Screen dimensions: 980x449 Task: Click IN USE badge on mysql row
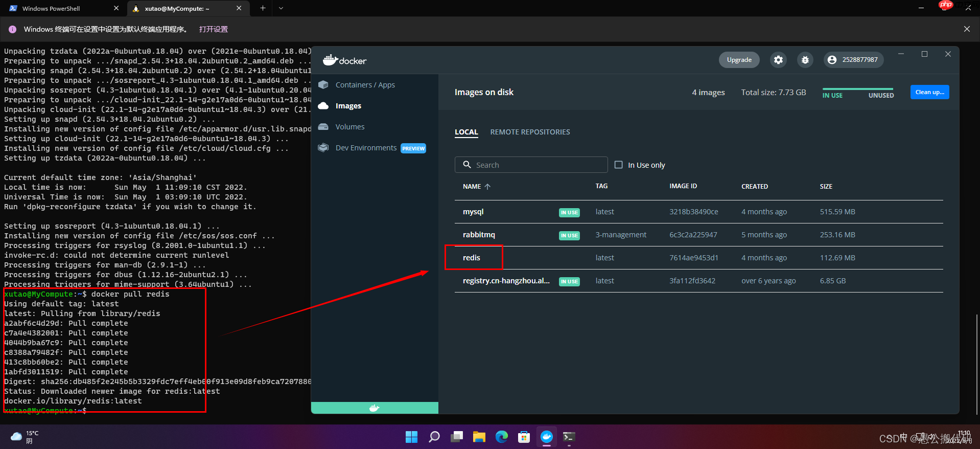569,212
